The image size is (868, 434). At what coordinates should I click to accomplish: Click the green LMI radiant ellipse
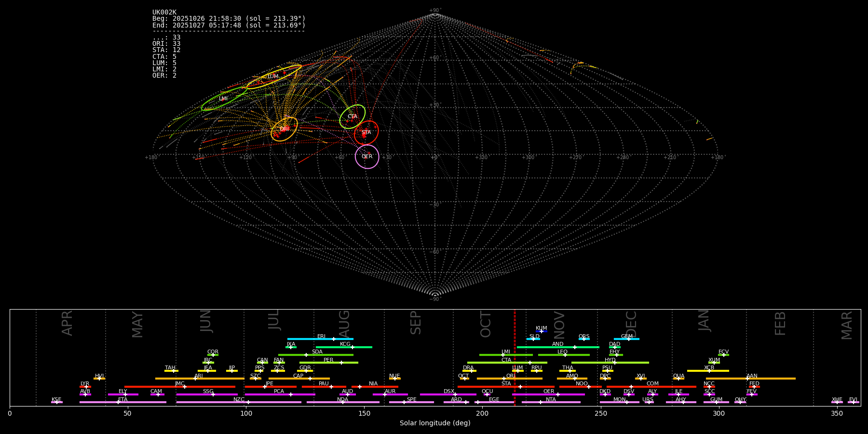pyautogui.click(x=224, y=99)
